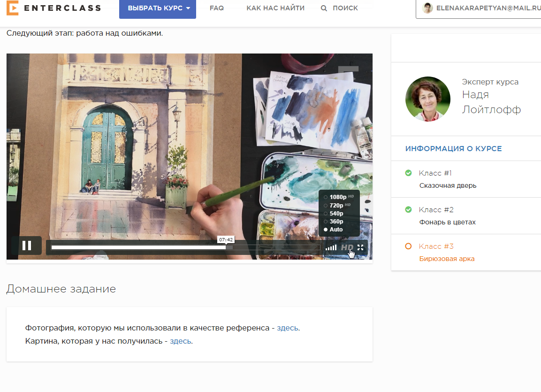
Task: Click the Enterclass orange logo icon
Action: (x=12, y=8)
